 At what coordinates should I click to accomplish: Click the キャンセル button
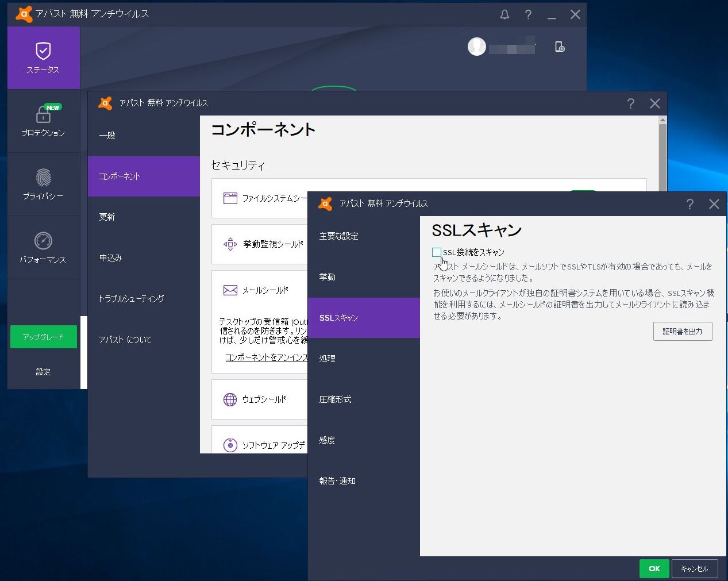694,568
